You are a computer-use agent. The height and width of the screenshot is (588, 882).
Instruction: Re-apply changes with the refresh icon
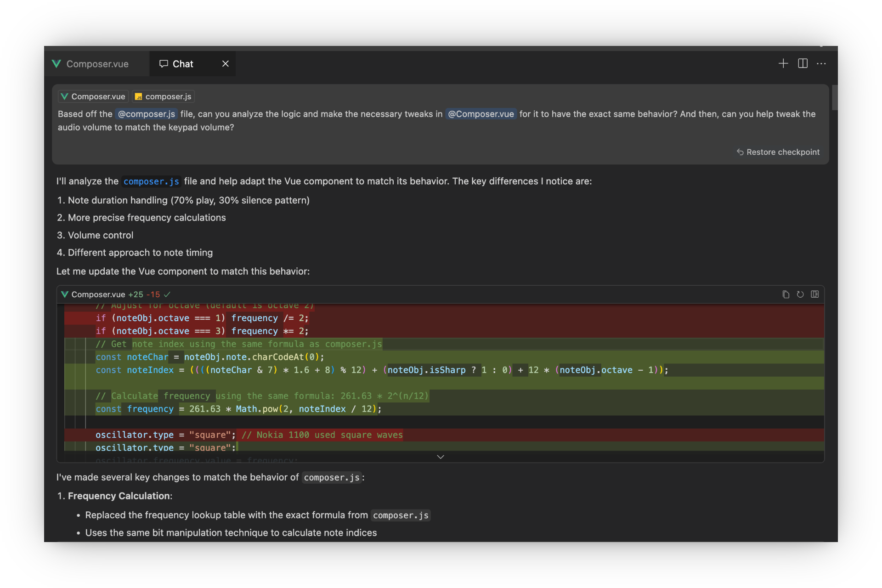[800, 294]
